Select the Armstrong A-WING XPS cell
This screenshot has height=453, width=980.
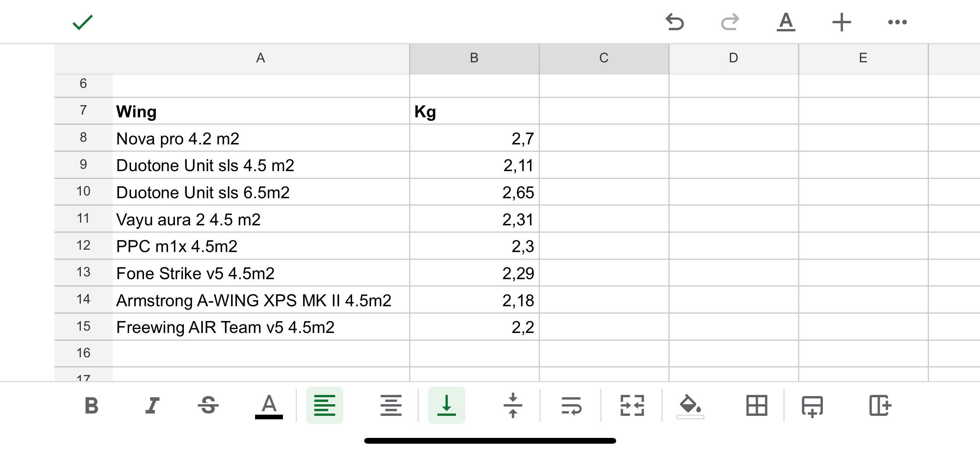[254, 300]
